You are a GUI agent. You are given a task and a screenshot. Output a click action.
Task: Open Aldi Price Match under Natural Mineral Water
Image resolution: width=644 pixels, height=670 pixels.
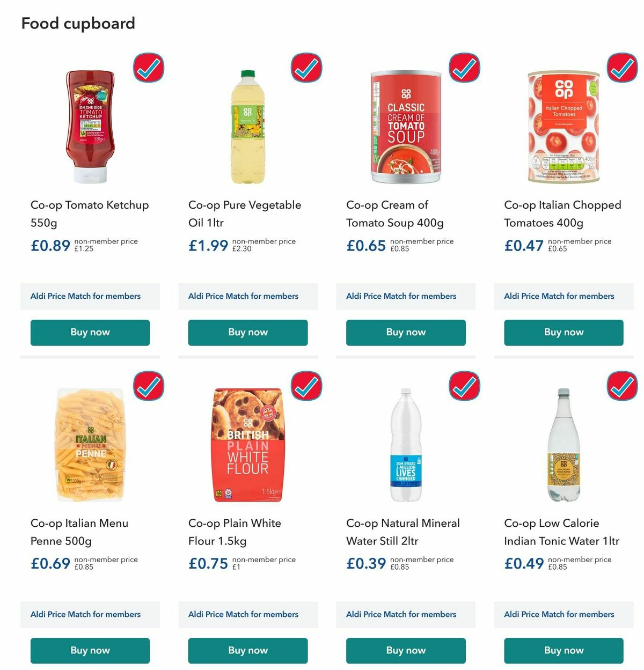coord(405,615)
